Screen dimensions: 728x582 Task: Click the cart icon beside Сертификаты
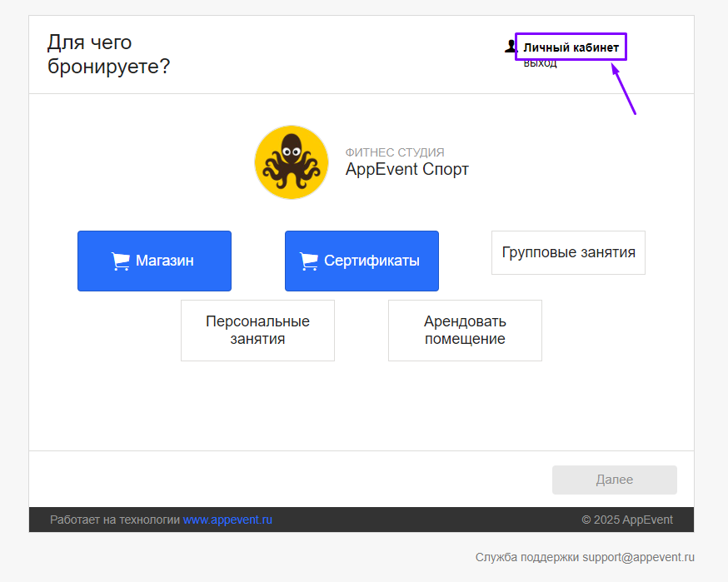[x=309, y=261]
